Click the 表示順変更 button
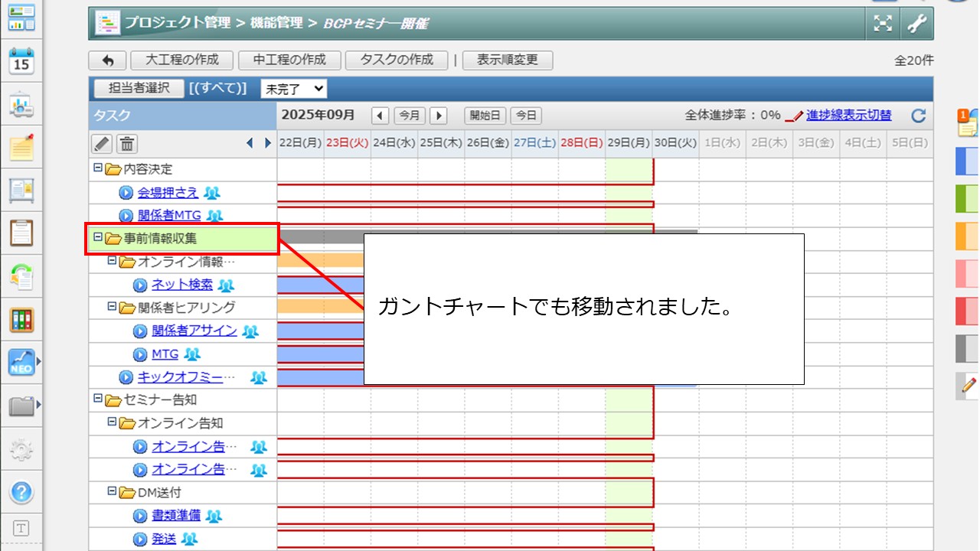This screenshot has height=551, width=980. 508,60
